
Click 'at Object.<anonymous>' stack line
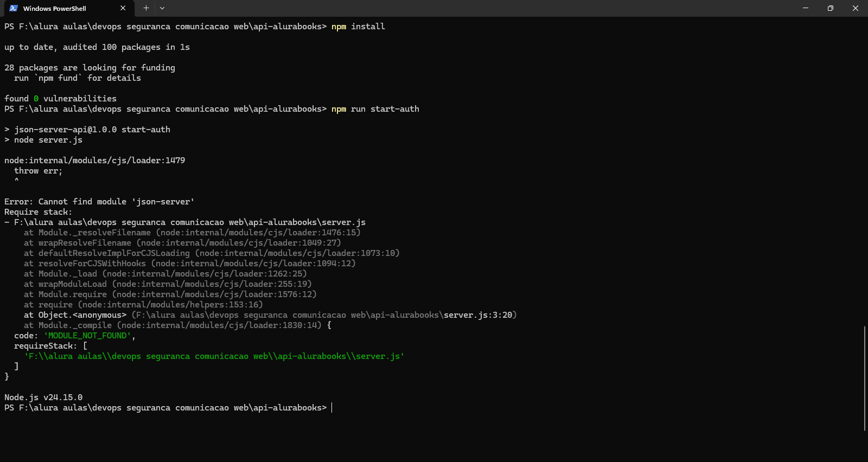click(x=270, y=315)
